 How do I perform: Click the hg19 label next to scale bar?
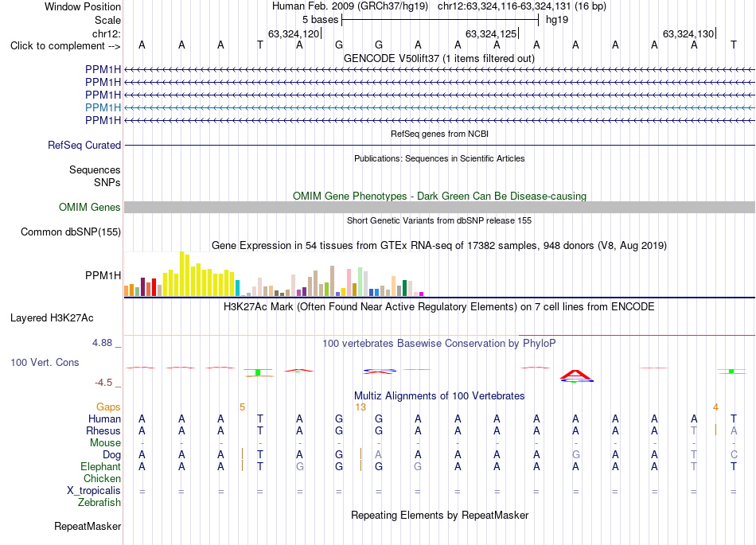[557, 20]
